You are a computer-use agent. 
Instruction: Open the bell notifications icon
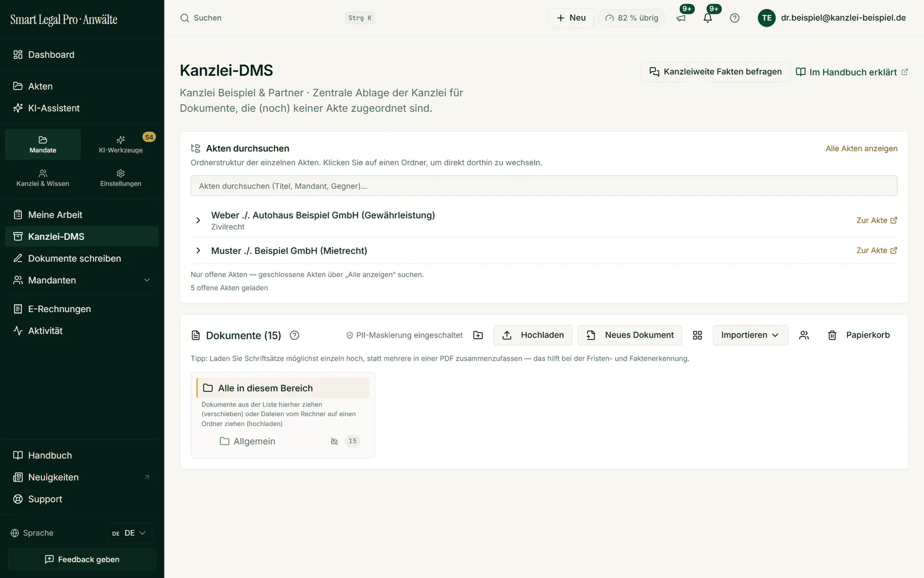click(x=708, y=18)
